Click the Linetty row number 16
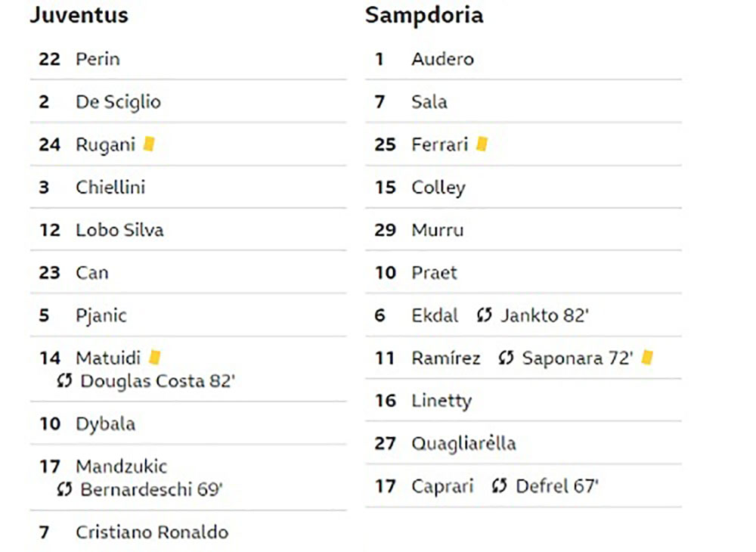756x552 pixels. (x=386, y=401)
